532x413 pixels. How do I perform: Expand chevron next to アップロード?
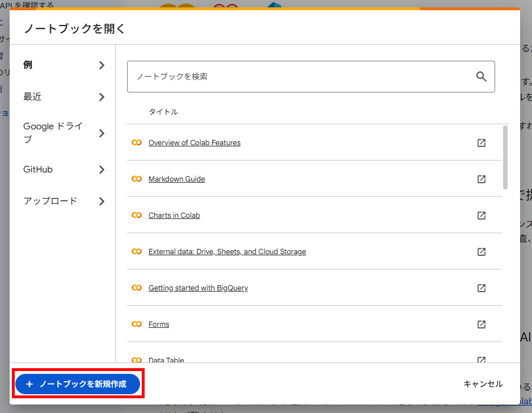pos(102,201)
